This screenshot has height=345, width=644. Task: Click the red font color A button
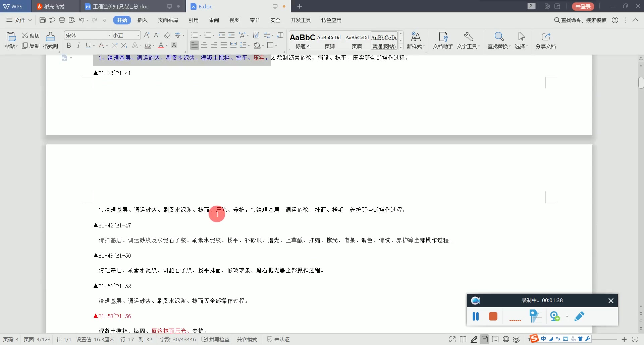161,45
